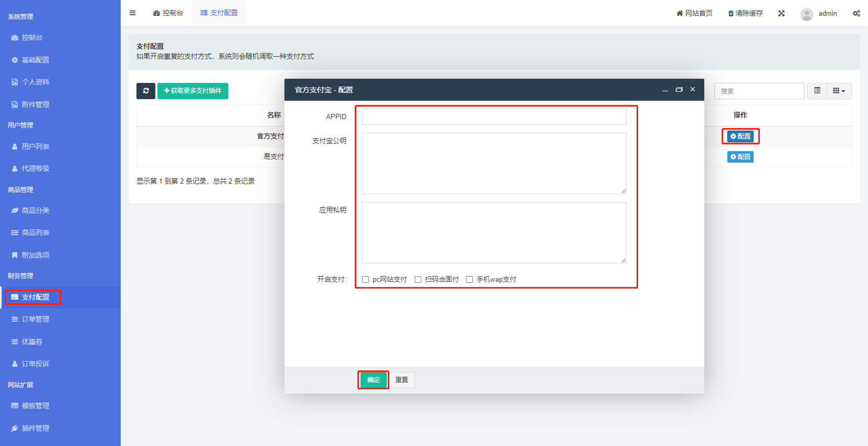The height and width of the screenshot is (446, 868).
Task: Focus the APPID input field
Action: [x=494, y=116]
